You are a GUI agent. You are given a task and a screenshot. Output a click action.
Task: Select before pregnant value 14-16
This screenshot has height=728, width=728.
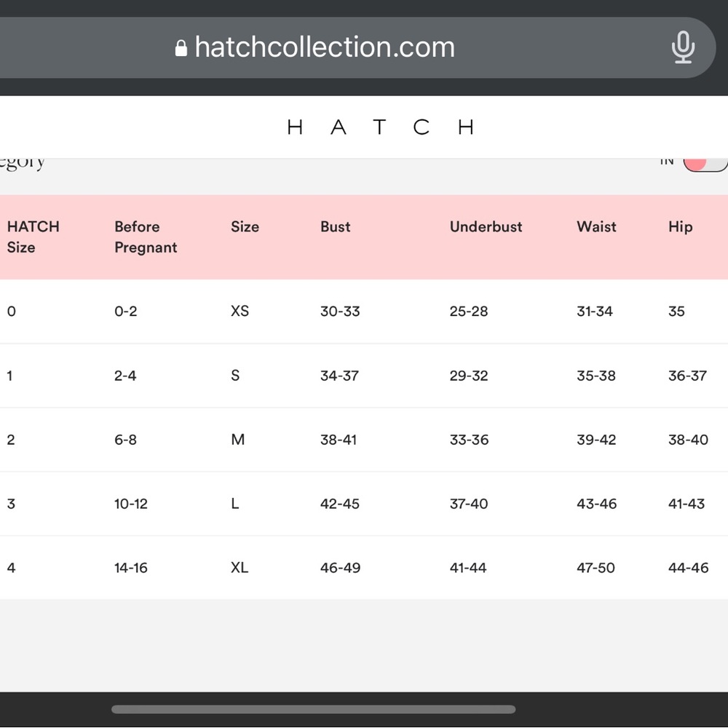(x=131, y=567)
